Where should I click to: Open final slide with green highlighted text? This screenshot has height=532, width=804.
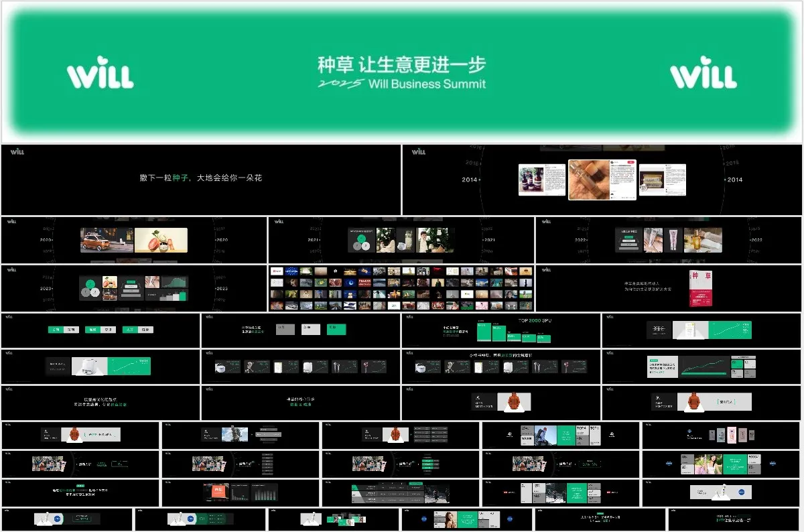735,519
